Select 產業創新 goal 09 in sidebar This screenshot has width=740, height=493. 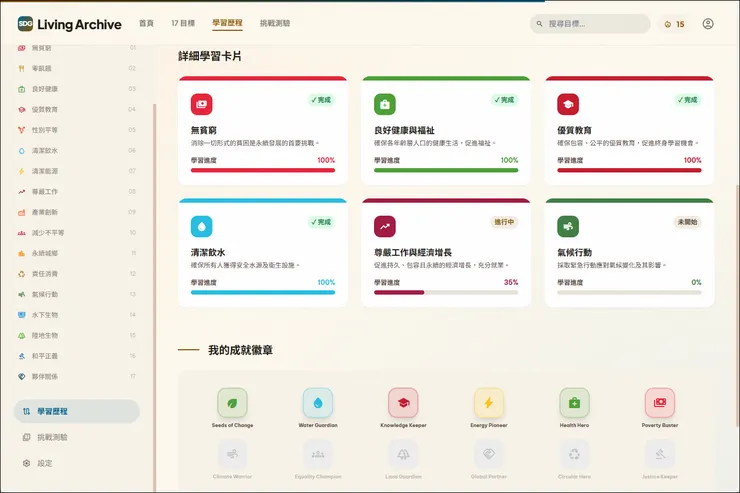[76, 212]
